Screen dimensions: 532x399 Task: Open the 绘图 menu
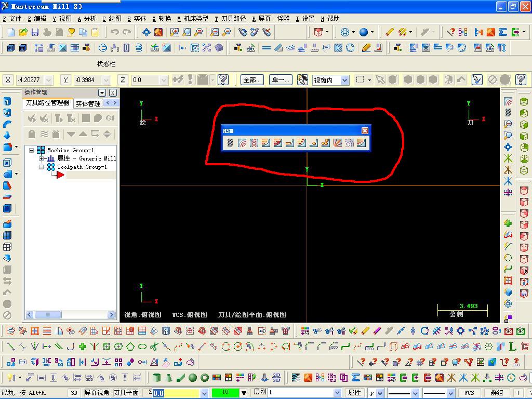(x=112, y=18)
